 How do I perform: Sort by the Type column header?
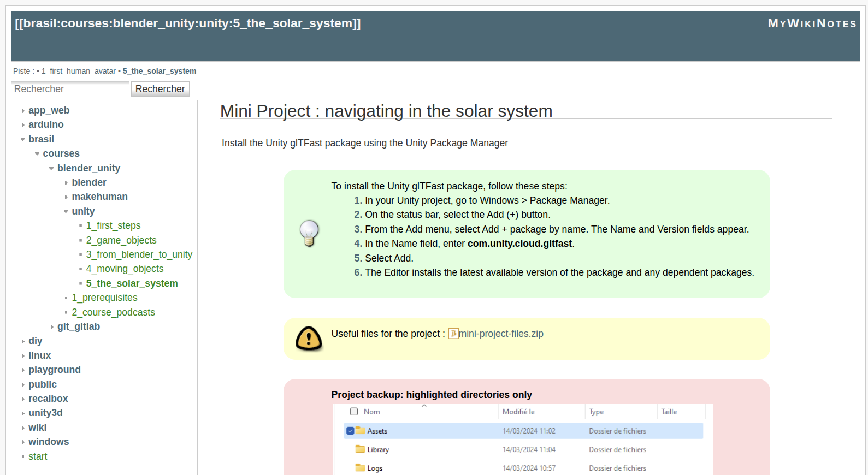[x=596, y=412]
